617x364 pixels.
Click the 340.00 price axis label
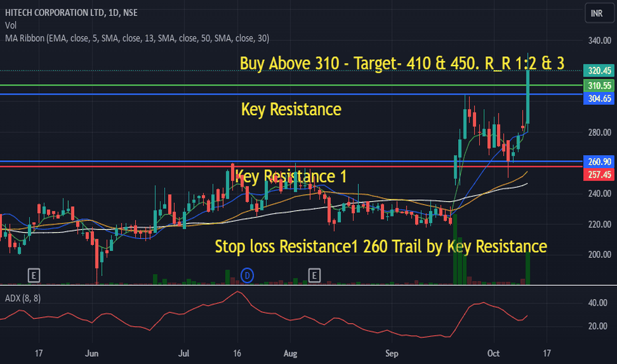tap(600, 40)
